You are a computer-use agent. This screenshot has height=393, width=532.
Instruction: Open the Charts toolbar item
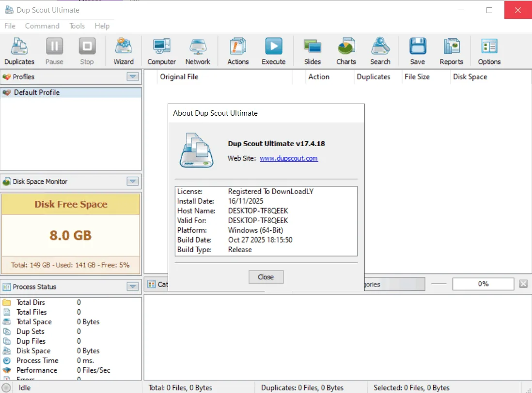point(346,51)
